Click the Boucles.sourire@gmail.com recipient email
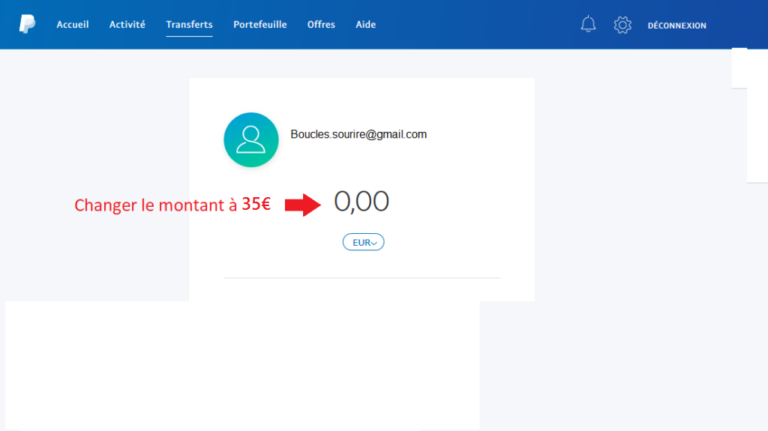The width and height of the screenshot is (768, 431). 359,134
